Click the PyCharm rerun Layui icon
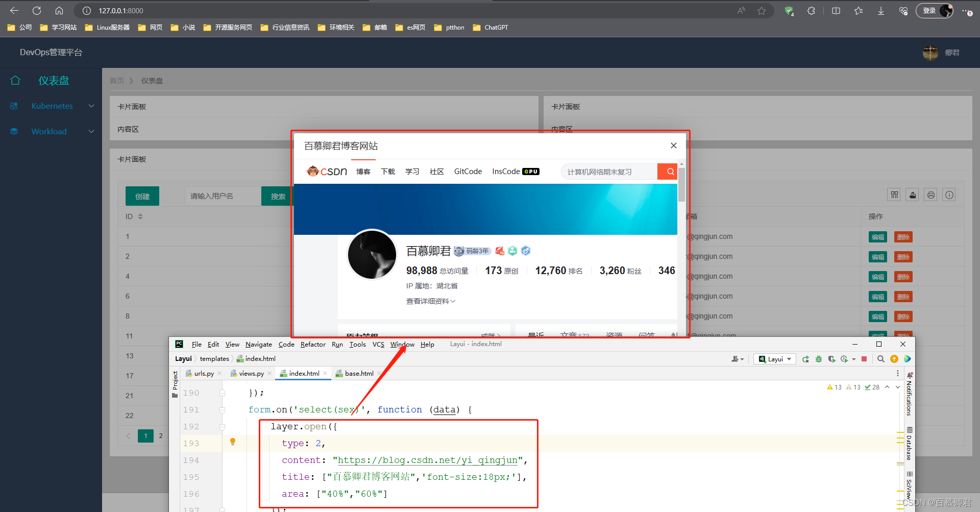Viewport: 980px width, 512px height. [805, 359]
